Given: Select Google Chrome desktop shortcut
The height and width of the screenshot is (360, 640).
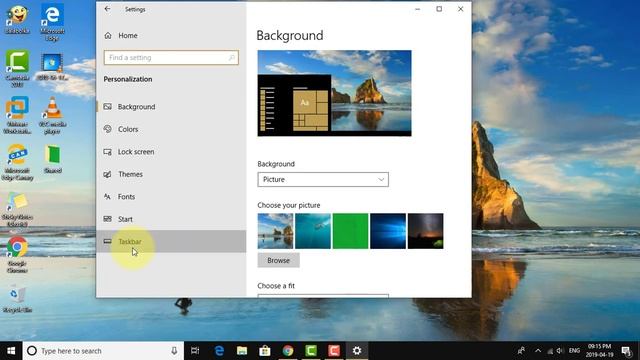Looking at the screenshot, I should [17, 255].
